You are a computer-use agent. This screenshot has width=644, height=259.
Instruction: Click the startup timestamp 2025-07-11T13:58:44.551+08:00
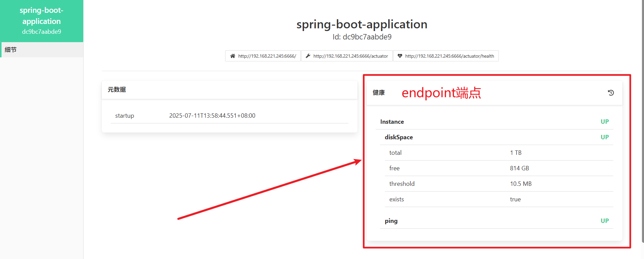pyautogui.click(x=212, y=116)
